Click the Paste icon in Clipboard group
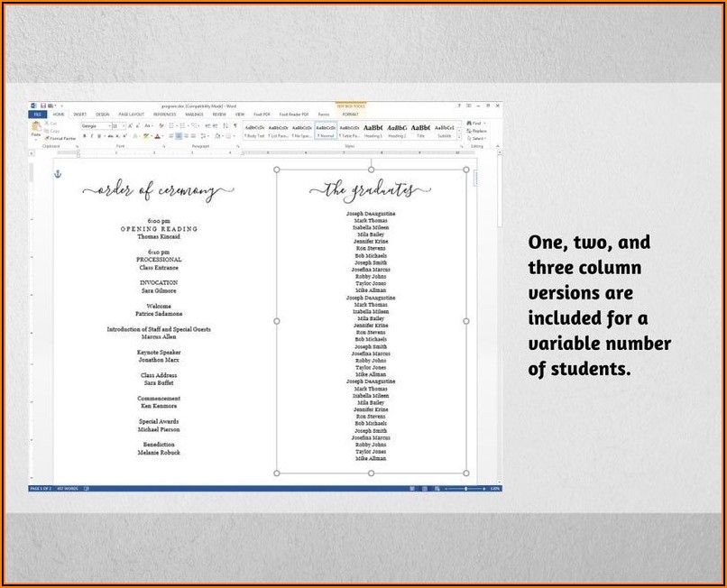Screen dimensions: 727x588 [x=36, y=129]
